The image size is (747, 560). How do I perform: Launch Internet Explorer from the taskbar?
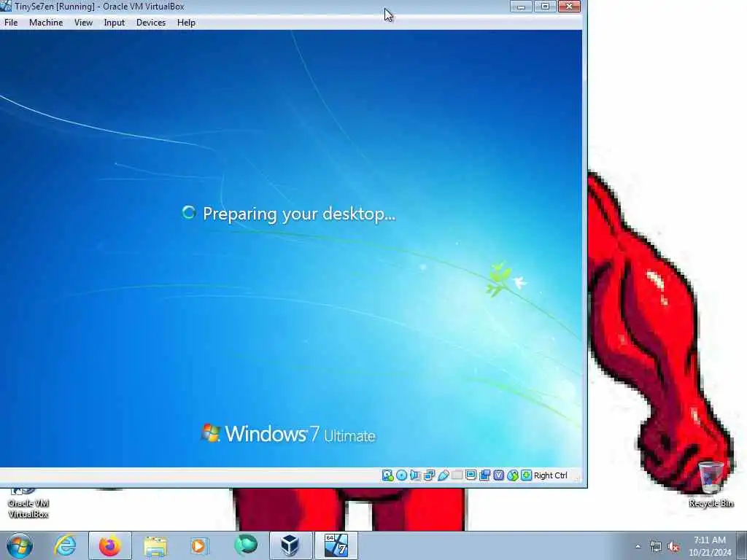[65, 545]
